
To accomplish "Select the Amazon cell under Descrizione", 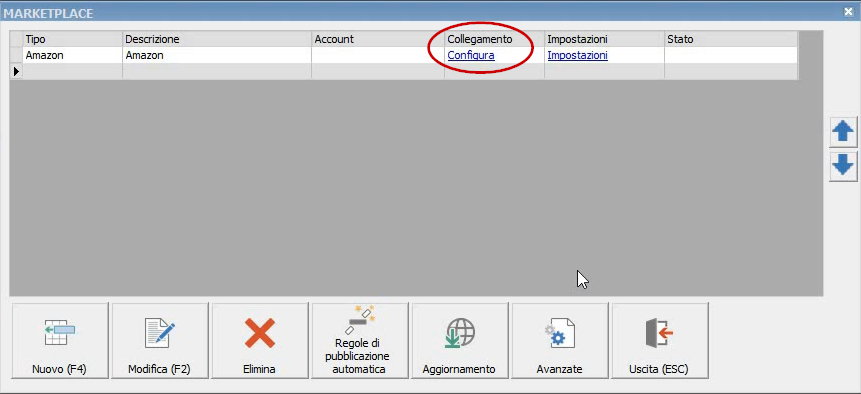I will pyautogui.click(x=217, y=55).
